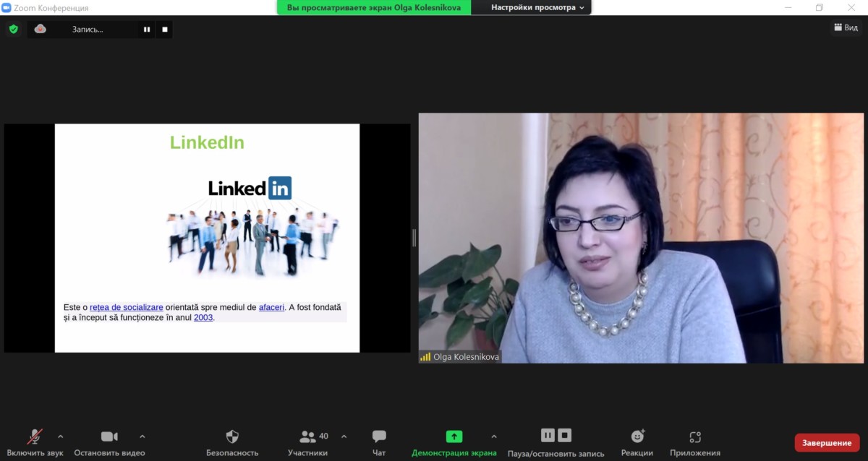Stop recording in bottom toolbar
This screenshot has width=868, height=461.
coord(565,435)
